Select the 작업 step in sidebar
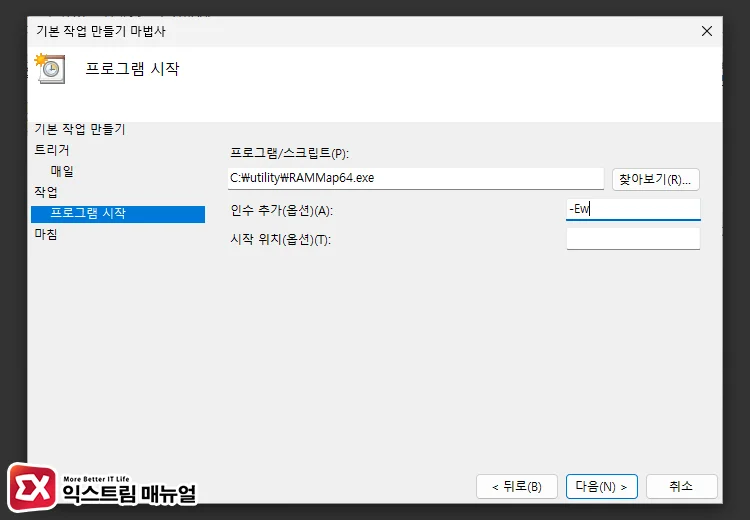This screenshot has height=520, width=750. click(x=45, y=192)
